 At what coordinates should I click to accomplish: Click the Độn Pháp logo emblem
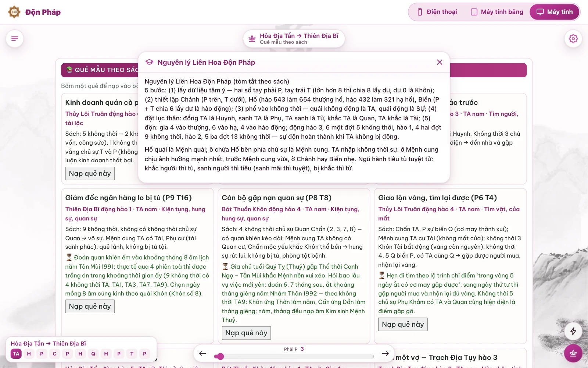(x=14, y=12)
